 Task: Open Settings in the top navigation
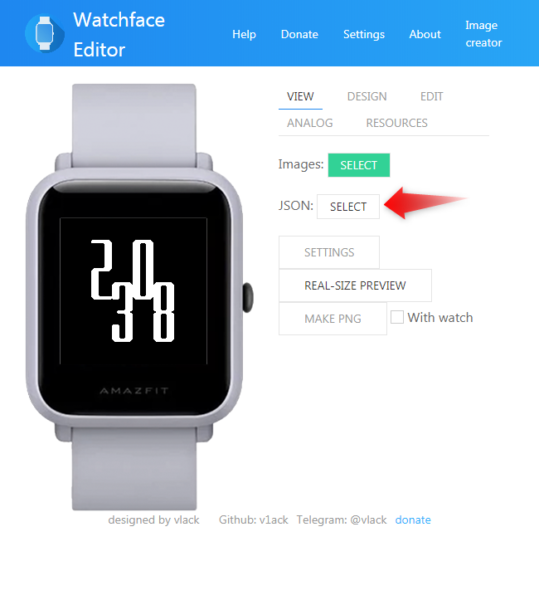pos(364,34)
